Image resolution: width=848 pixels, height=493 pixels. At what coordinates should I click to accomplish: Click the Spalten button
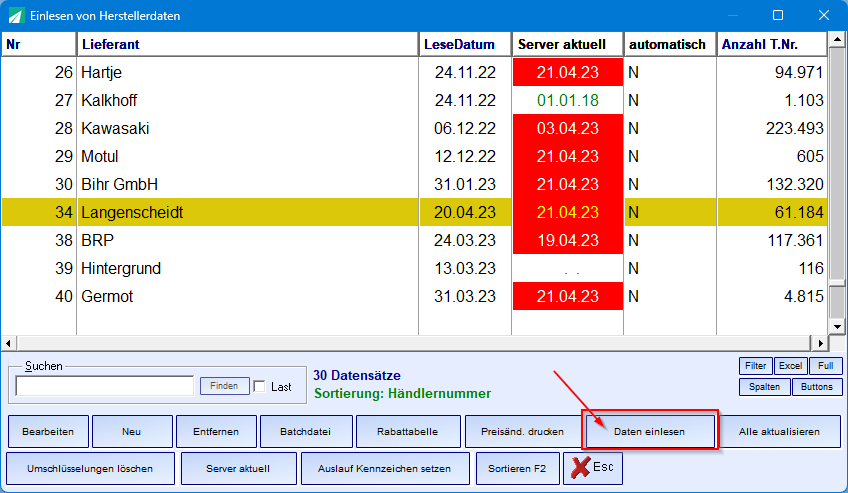[764, 387]
